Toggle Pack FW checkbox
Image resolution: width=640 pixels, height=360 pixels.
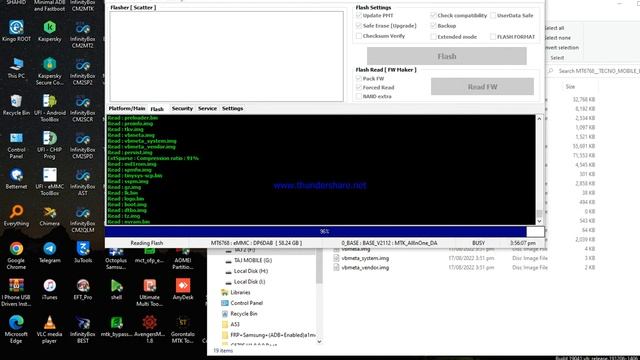click(359, 78)
